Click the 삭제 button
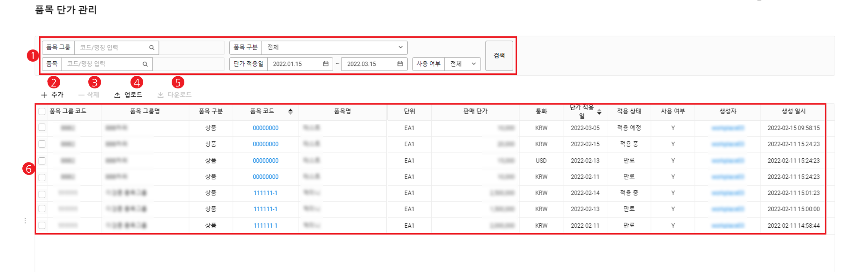This screenshot has width=868, height=272. [x=89, y=95]
